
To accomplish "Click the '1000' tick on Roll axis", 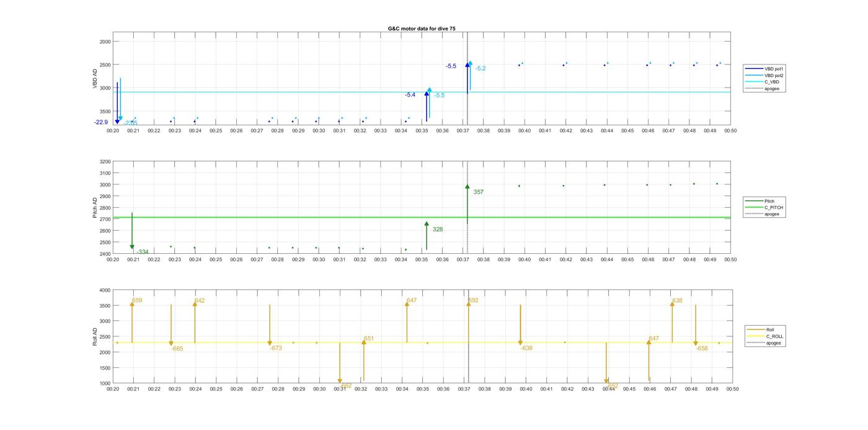I will (x=104, y=383).
